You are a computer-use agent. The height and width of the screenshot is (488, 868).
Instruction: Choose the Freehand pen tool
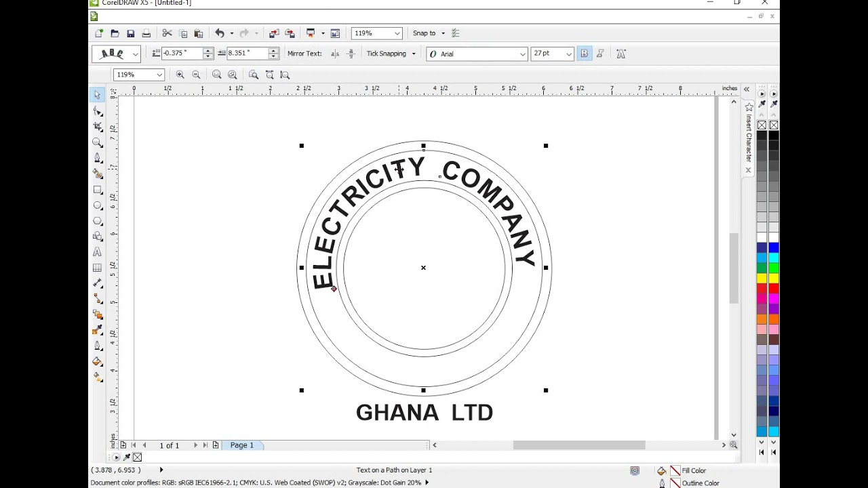98,158
